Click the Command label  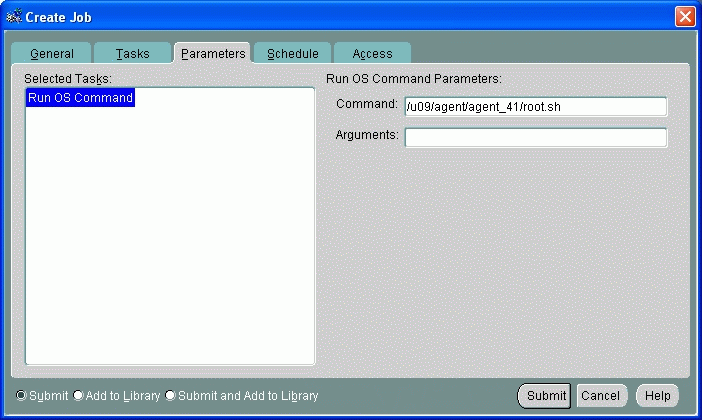click(x=366, y=104)
